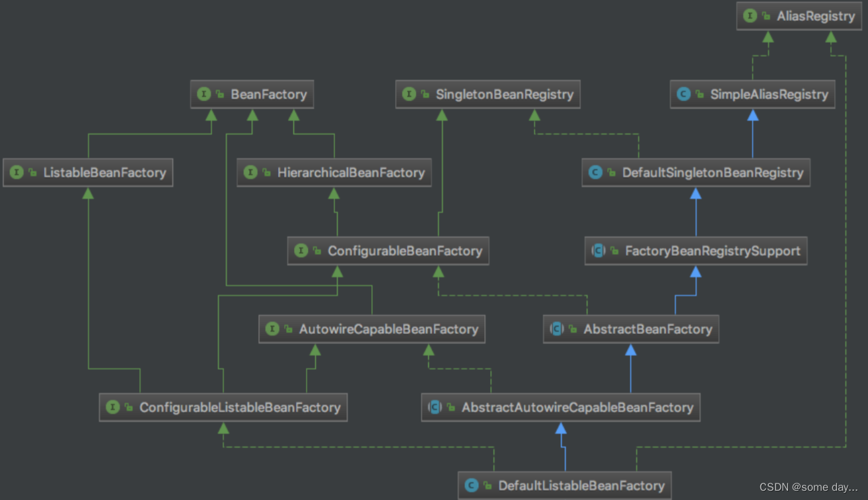Click the interface icon on ListableBeanFactory node
The width and height of the screenshot is (868, 500).
[x=16, y=172]
